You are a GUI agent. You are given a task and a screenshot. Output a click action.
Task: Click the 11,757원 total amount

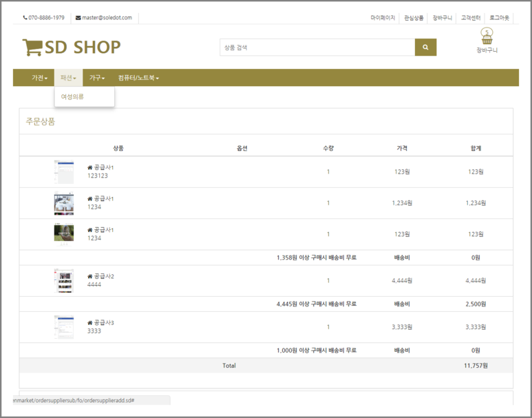(476, 366)
